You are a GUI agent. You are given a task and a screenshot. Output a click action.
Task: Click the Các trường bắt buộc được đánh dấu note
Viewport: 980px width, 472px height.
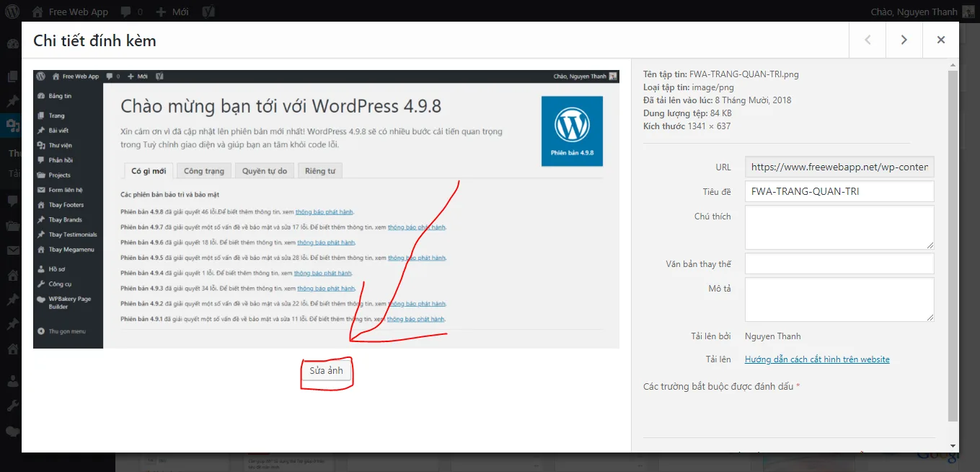[721, 387]
